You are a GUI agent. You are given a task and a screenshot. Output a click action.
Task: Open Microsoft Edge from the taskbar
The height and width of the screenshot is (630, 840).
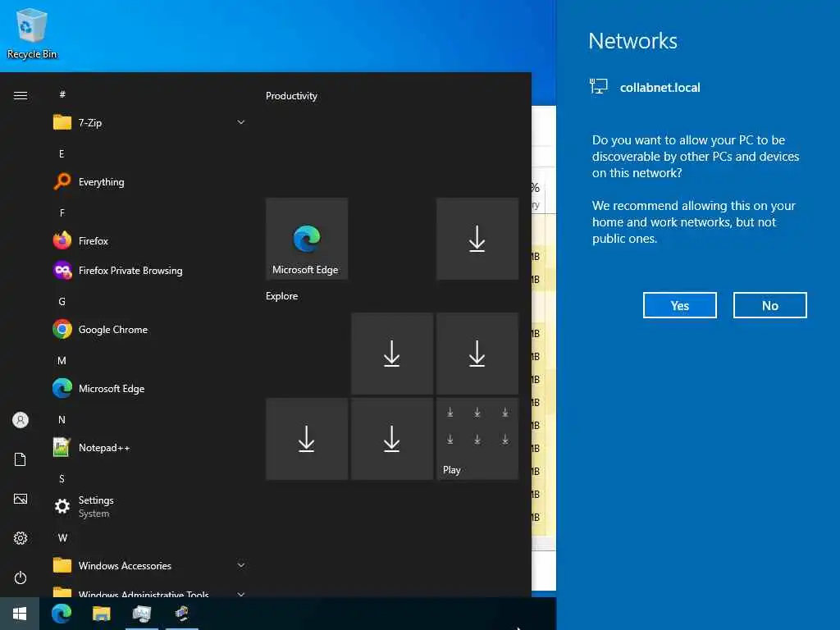(x=62, y=614)
